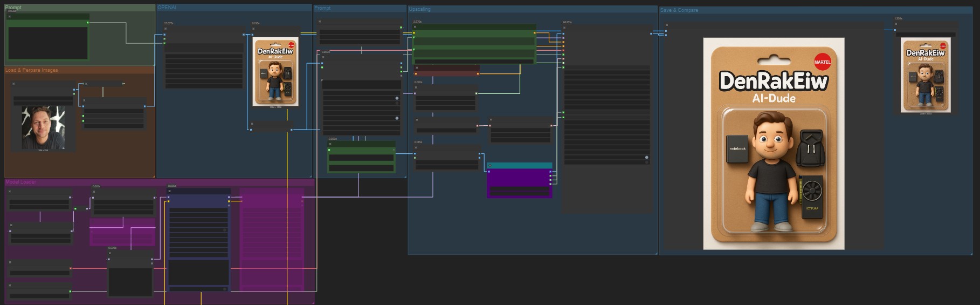The image size is (980, 305).
Task: Collapse the 25.077s node in OPENAI
Action: tap(165, 28)
